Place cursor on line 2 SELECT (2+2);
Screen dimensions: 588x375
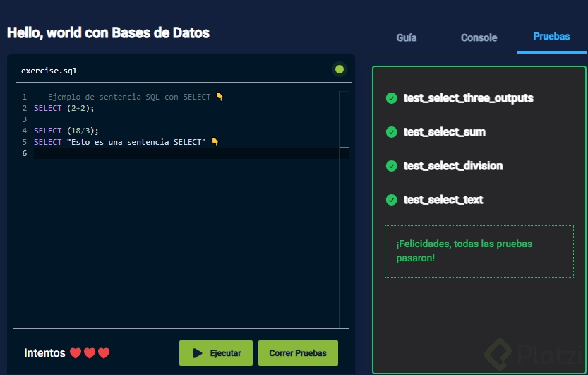64,108
